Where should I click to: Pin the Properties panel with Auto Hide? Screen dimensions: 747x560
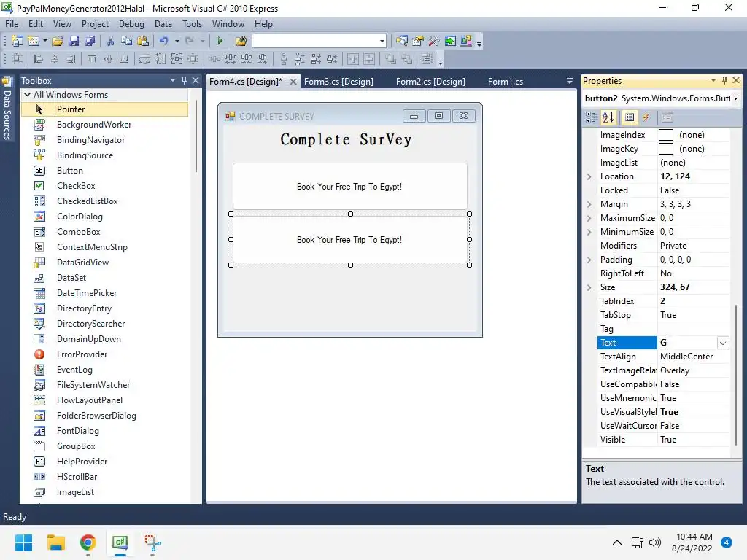click(x=724, y=80)
